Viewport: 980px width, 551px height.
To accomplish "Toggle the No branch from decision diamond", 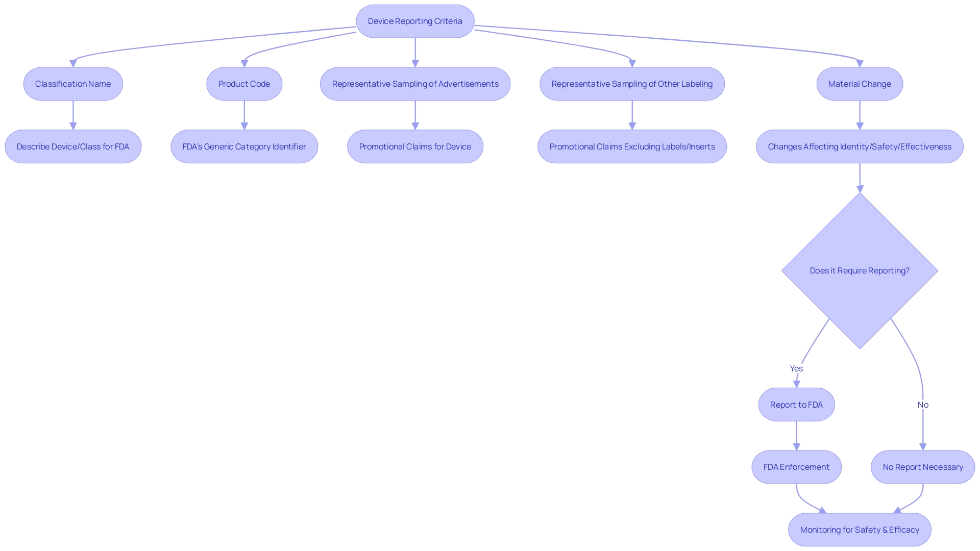I will [923, 405].
